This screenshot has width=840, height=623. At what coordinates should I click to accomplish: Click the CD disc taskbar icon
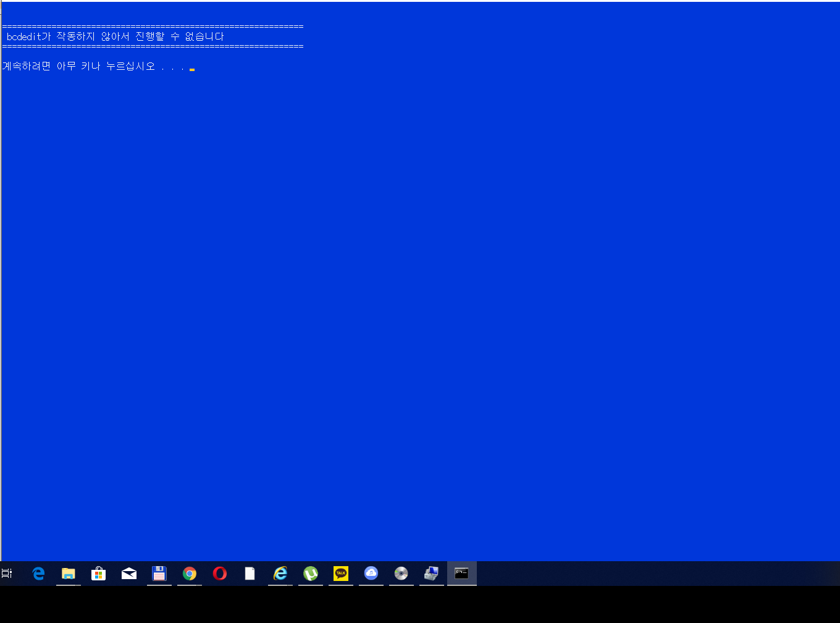[x=401, y=574]
